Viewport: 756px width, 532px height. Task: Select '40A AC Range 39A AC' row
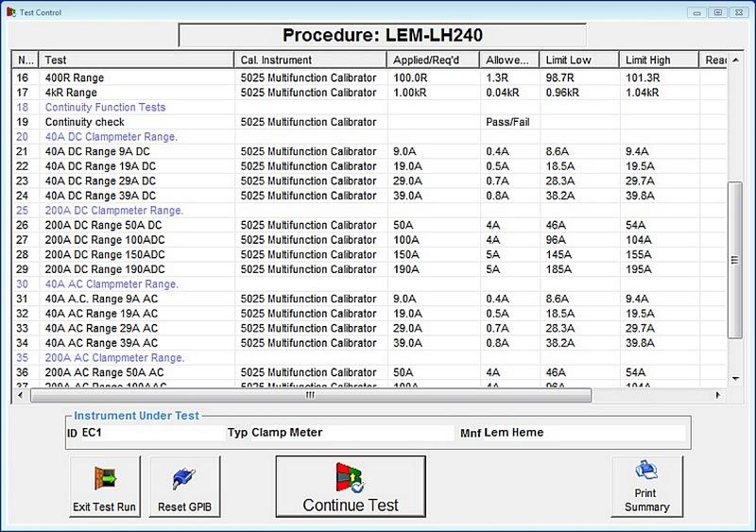(369, 343)
